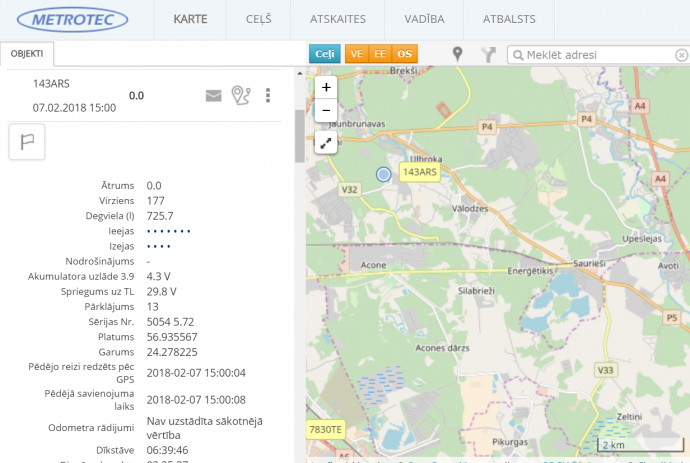Toggle the Ceļi map layer
690x463 pixels.
[x=324, y=54]
